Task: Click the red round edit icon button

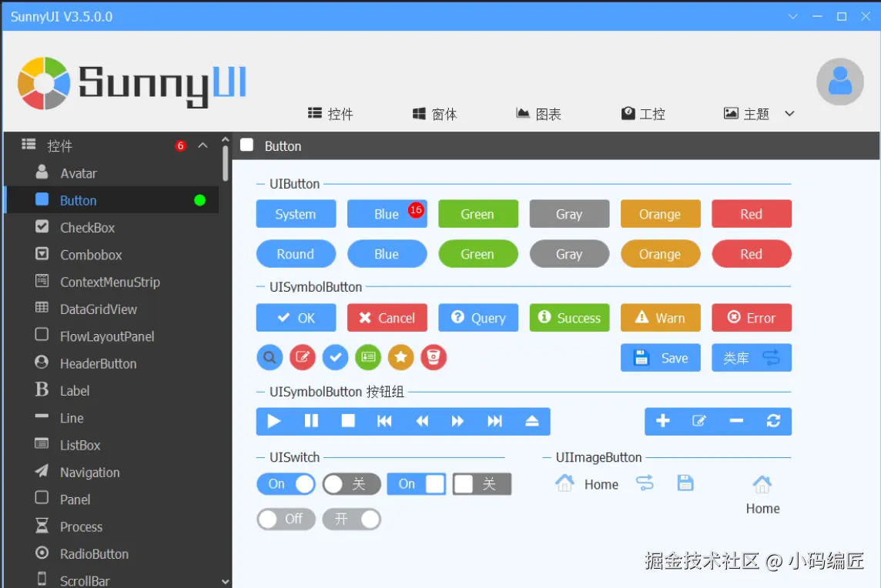Action: (303, 357)
